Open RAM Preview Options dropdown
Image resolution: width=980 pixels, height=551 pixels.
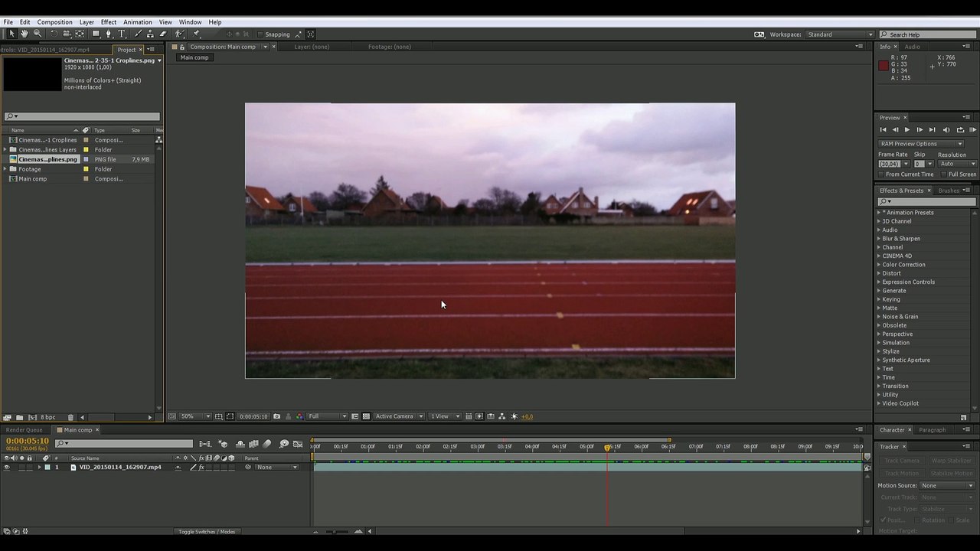921,144
